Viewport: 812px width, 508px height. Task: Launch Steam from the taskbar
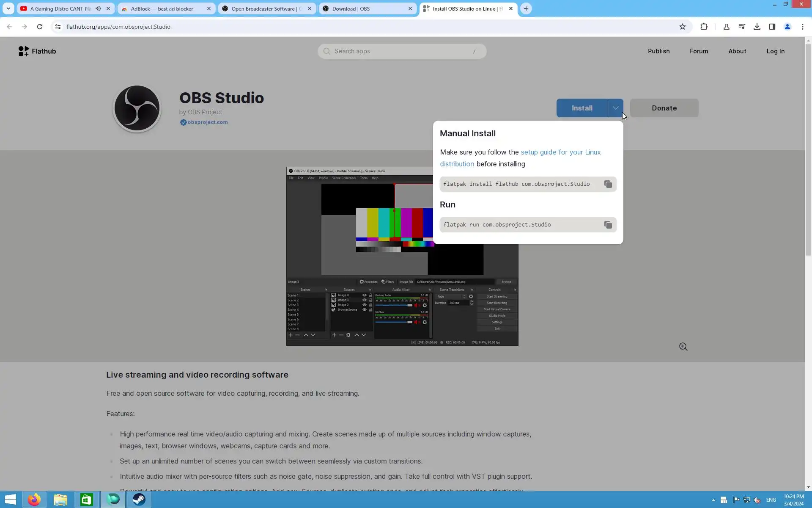tap(139, 500)
